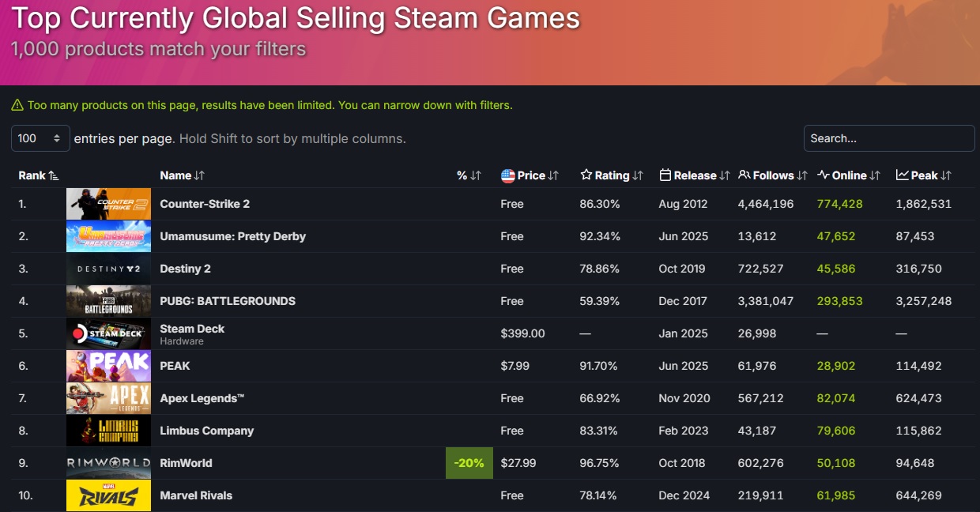Click the Release calendar icon
The image size is (980, 512).
pos(665,175)
